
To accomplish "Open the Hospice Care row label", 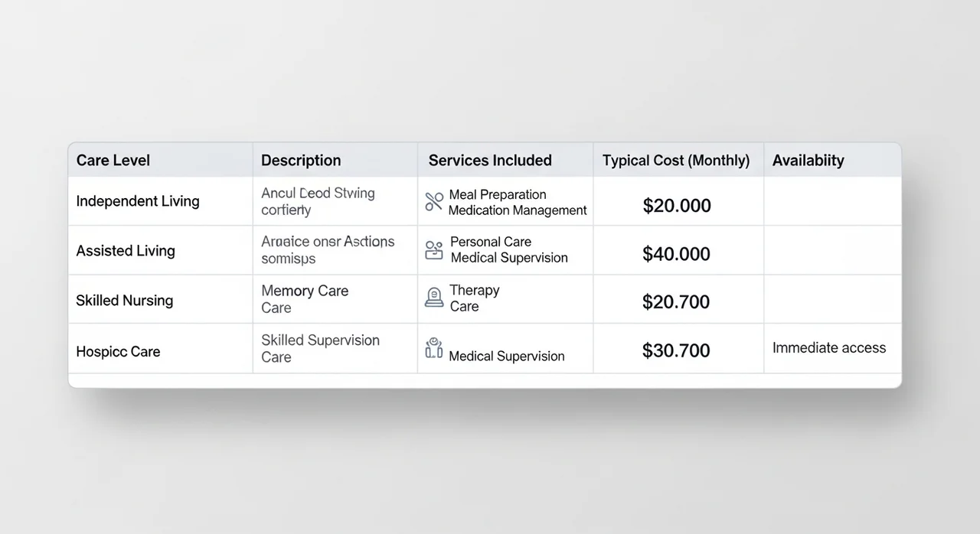I will (x=118, y=352).
